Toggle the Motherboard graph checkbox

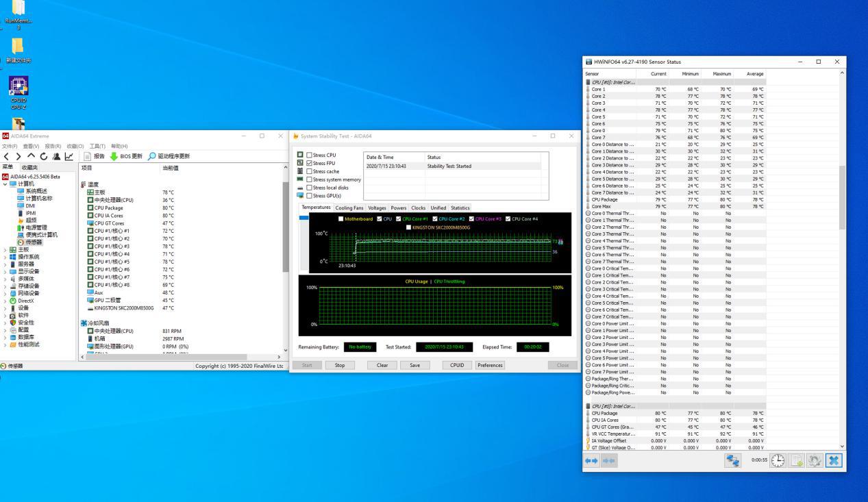pyautogui.click(x=340, y=219)
